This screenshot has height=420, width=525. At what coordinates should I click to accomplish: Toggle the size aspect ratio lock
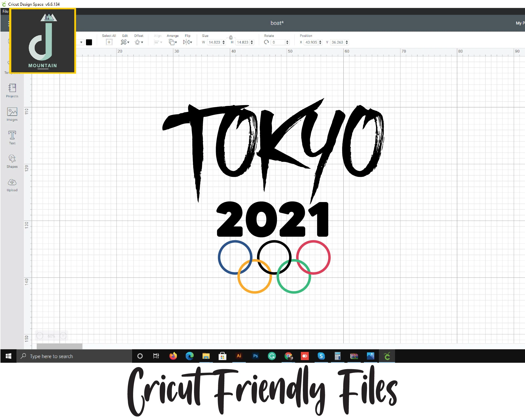231,37
